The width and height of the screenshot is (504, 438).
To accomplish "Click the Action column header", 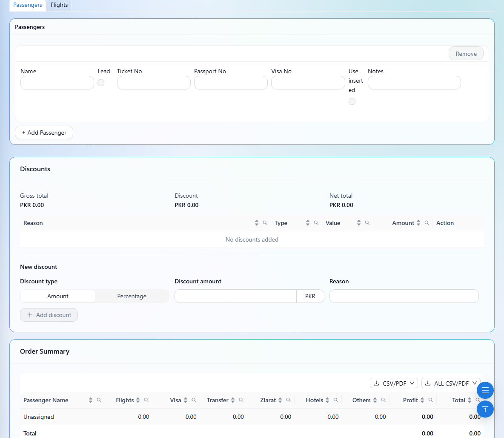I will point(445,223).
